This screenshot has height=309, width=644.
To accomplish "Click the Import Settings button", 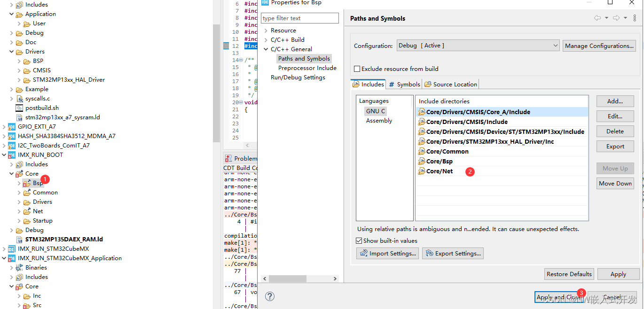I will click(387, 253).
